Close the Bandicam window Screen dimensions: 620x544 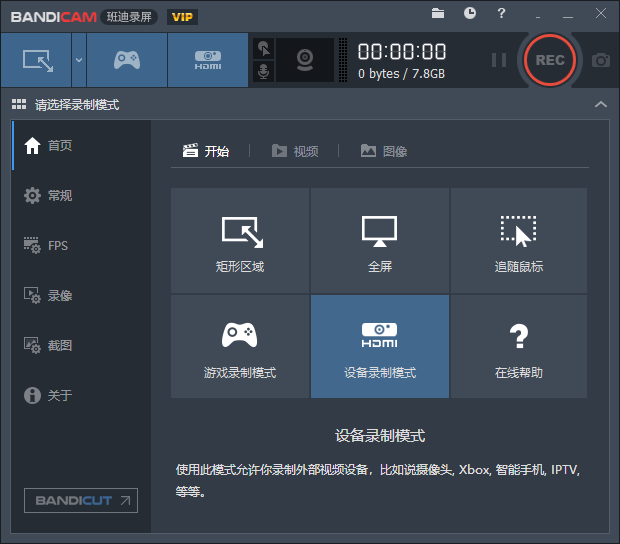(x=601, y=13)
